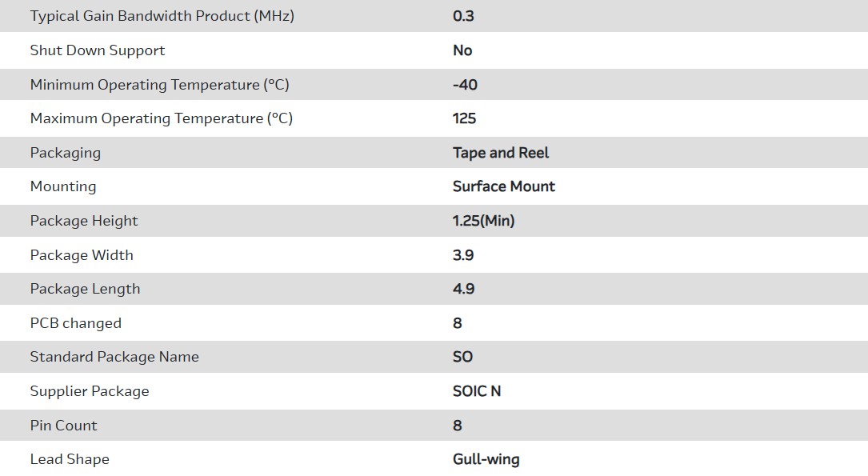This screenshot has height=476, width=868.
Task: Select the Gull-wing lead shape value
Action: point(486,459)
